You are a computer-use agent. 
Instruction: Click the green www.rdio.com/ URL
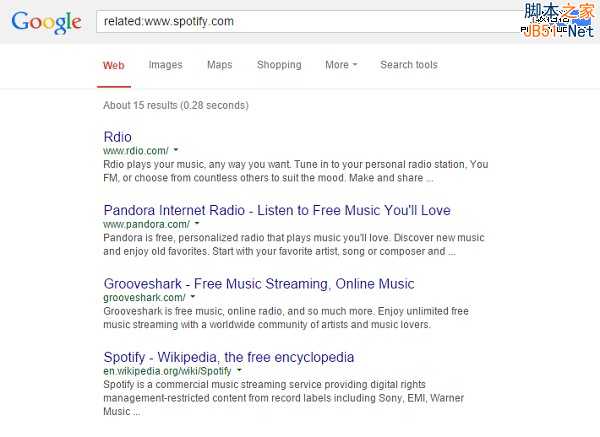(x=135, y=151)
